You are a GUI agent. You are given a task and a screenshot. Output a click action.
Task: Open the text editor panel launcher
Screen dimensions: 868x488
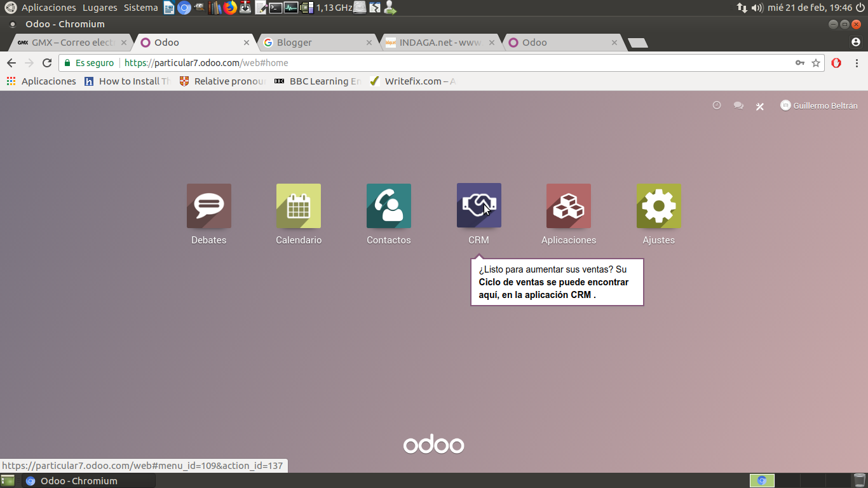coord(261,8)
